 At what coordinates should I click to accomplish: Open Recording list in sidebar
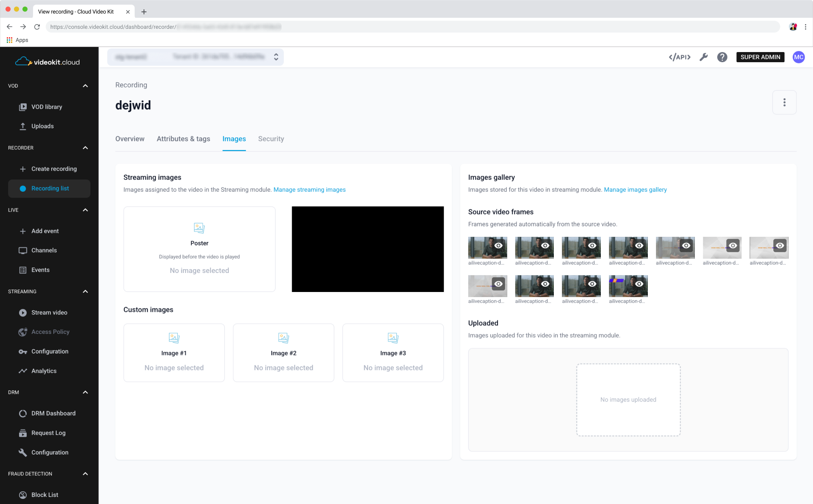point(49,189)
